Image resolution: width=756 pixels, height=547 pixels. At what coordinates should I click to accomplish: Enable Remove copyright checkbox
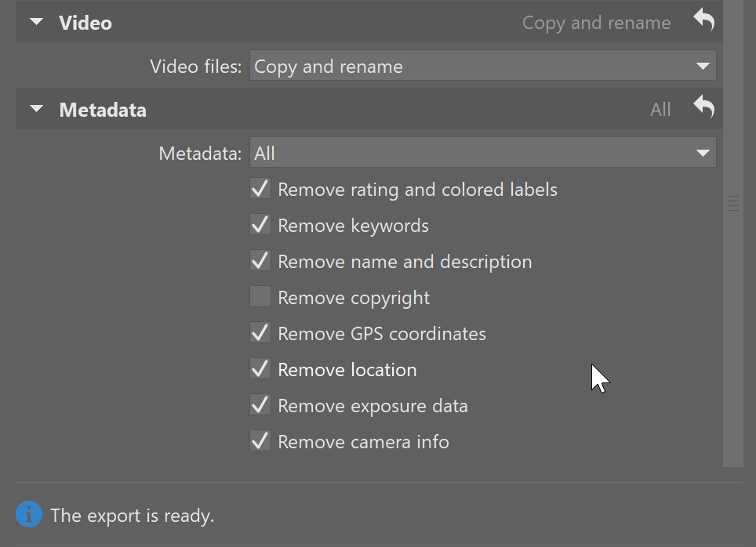pos(260,297)
